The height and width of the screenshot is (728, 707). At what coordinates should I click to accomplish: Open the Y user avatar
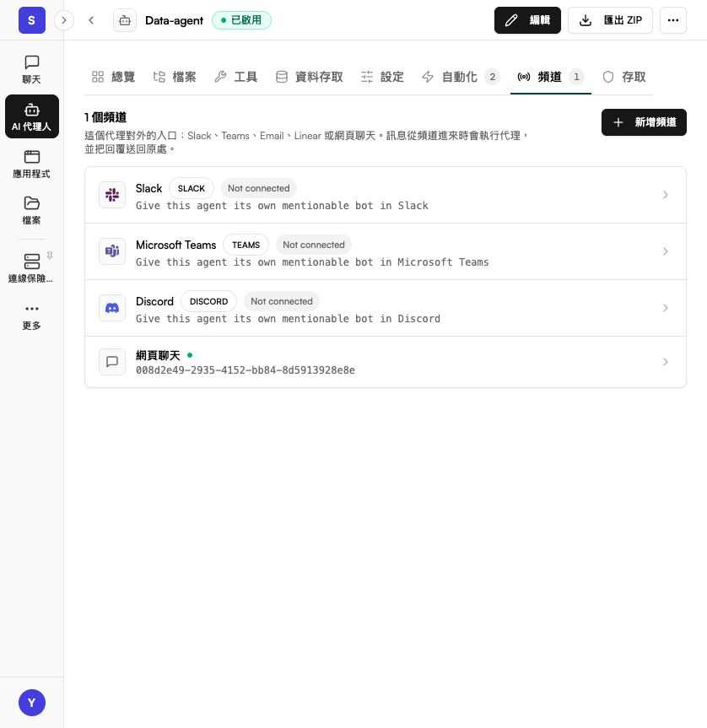[31, 703]
